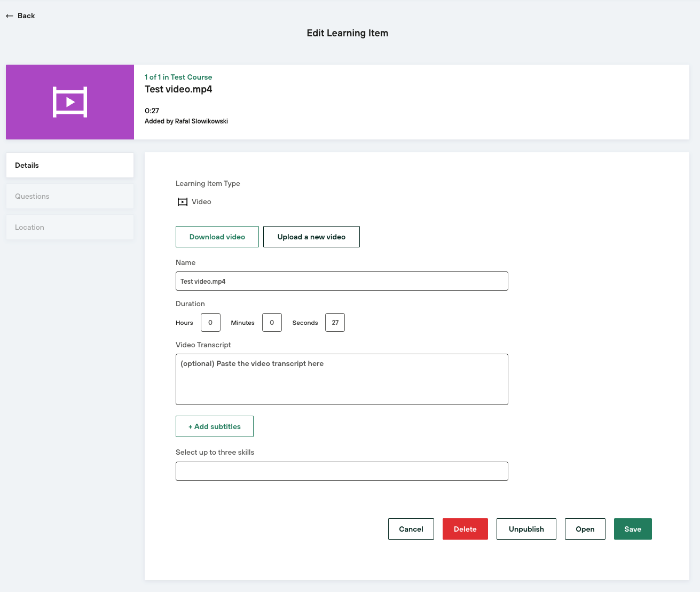Focus the Name text field

tap(342, 281)
